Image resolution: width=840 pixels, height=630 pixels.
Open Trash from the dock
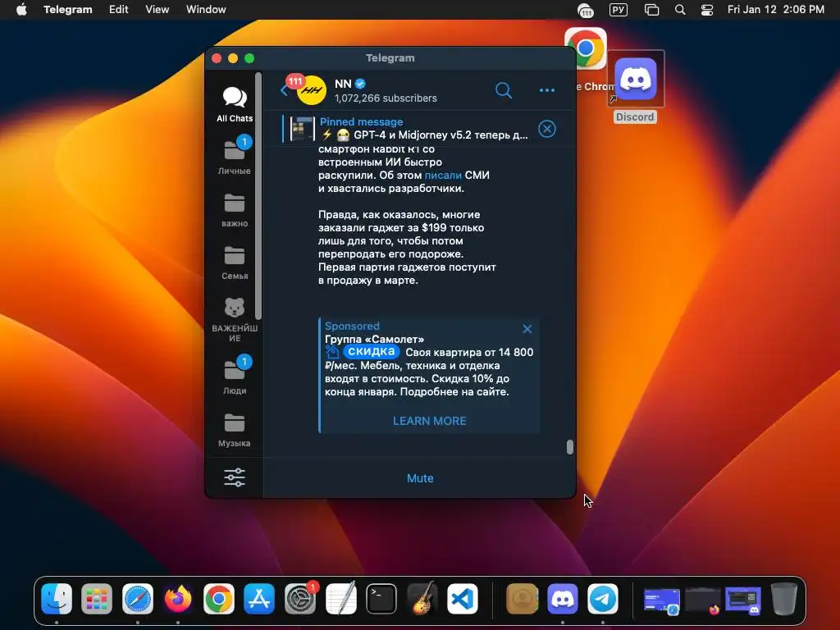pyautogui.click(x=784, y=598)
